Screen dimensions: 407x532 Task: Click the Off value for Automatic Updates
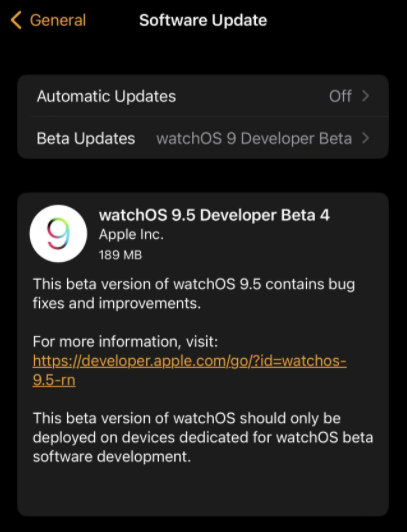coord(340,96)
